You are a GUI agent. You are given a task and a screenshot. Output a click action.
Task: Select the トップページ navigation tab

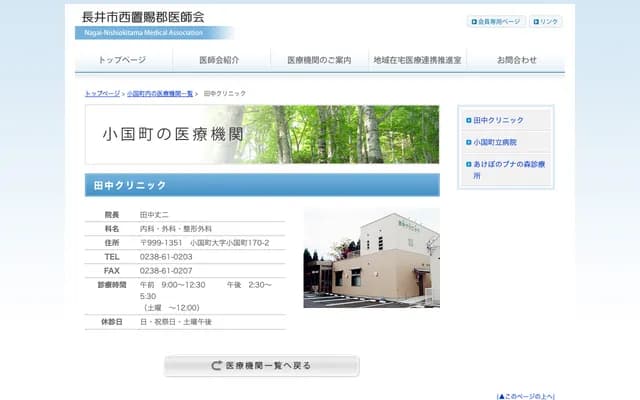pos(122,60)
